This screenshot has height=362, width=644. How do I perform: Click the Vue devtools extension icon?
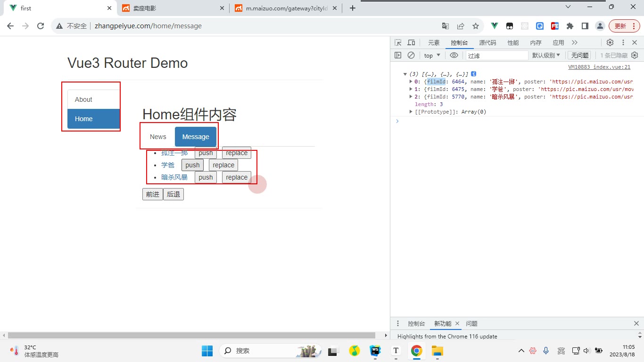[495, 26]
